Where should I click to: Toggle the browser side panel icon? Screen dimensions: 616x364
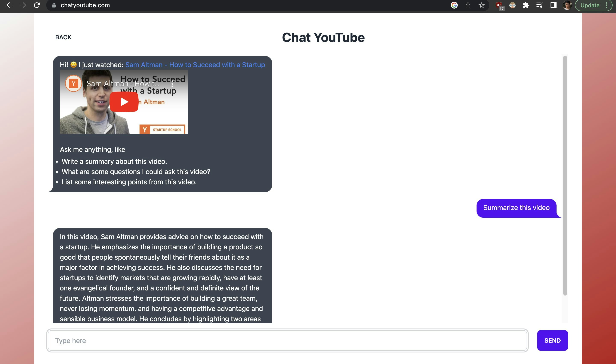554,5
